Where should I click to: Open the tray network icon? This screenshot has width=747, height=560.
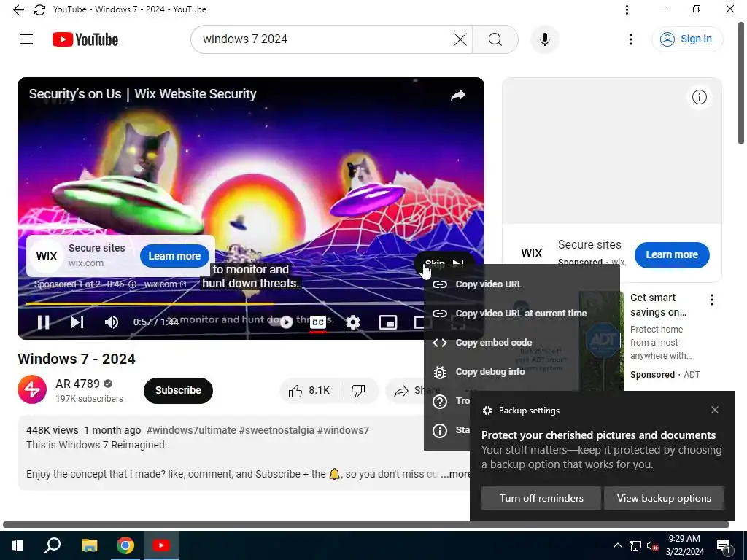coord(635,545)
